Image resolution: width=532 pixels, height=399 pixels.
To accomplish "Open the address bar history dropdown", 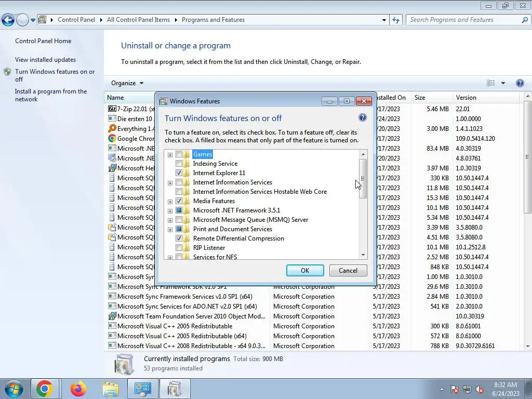I will (384, 20).
